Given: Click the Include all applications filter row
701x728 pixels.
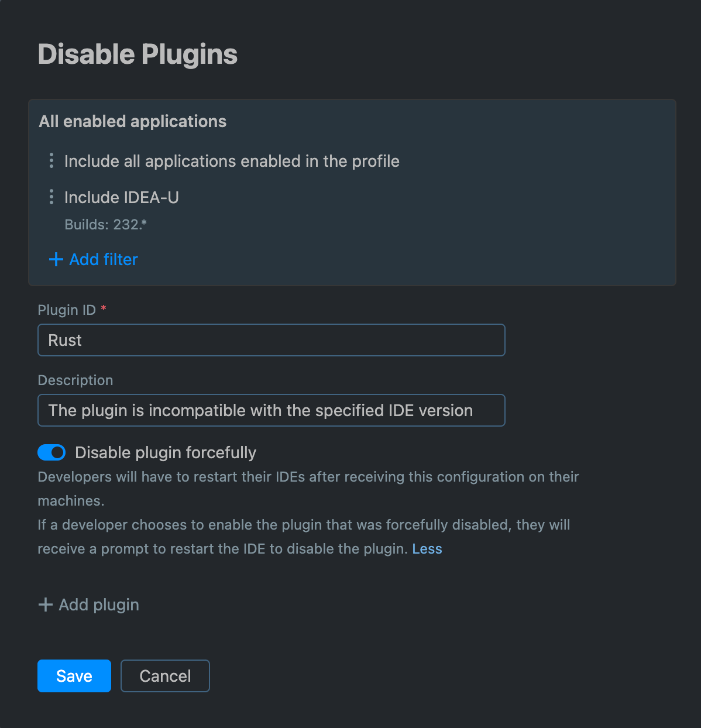Looking at the screenshot, I should pos(232,161).
